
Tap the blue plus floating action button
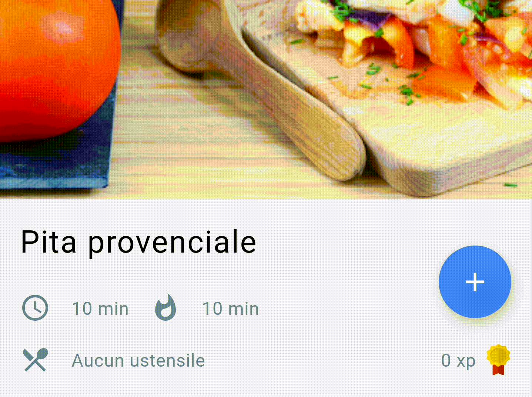(x=475, y=282)
